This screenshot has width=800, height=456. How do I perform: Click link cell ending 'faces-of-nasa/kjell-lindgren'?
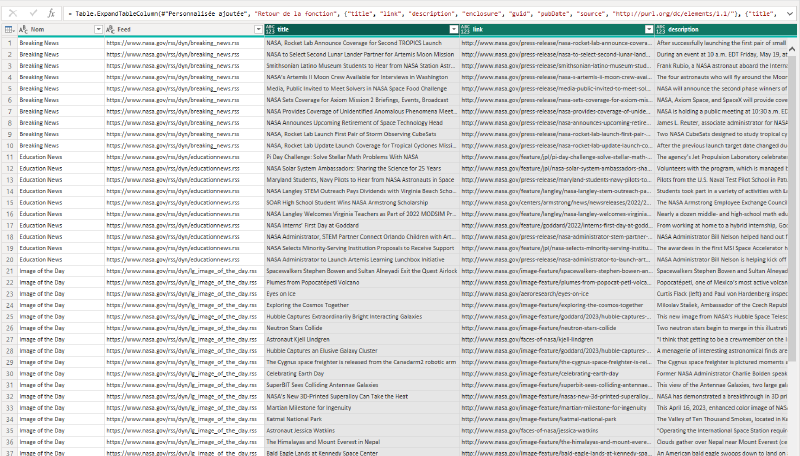click(x=557, y=339)
